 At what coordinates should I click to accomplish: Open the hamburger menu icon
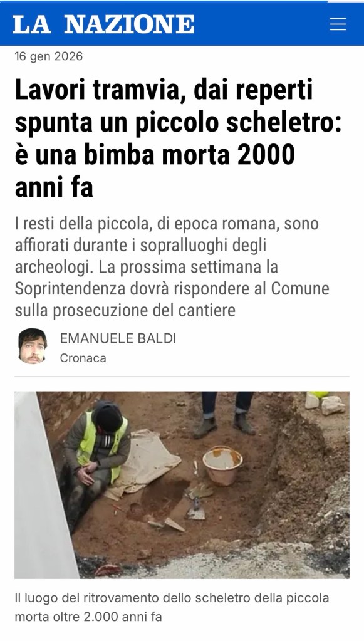[338, 24]
